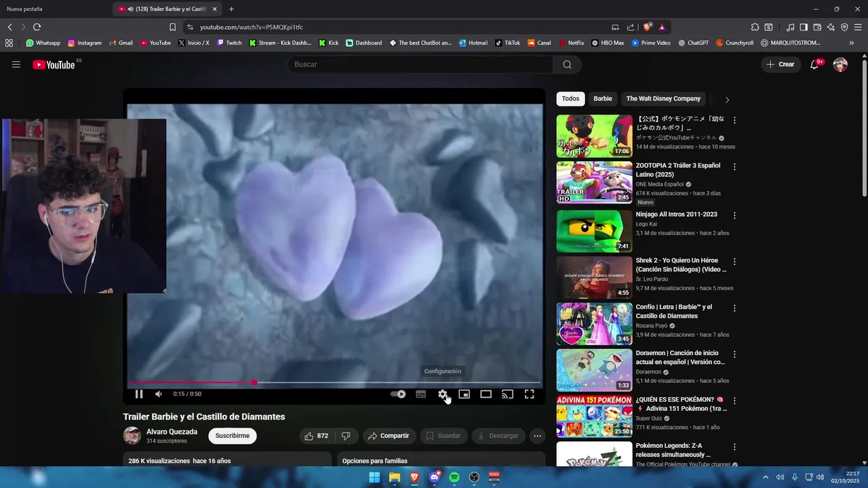
Task: Open the Crunchyroll bookmark
Action: point(734,43)
